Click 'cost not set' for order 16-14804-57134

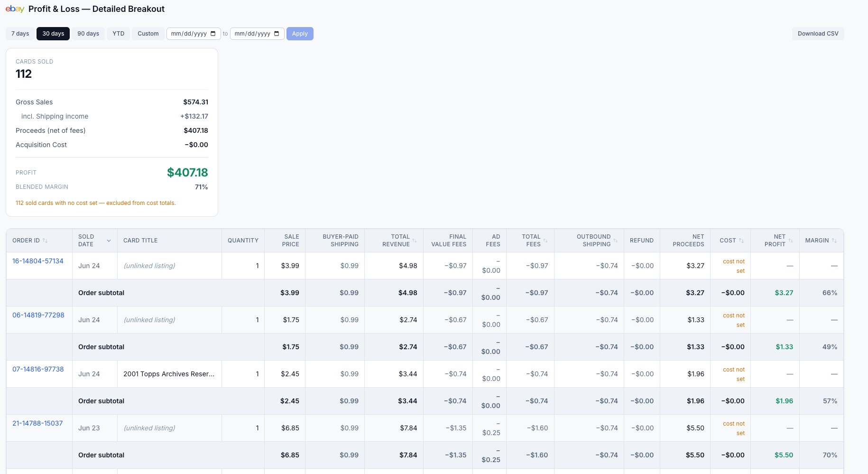tap(734, 266)
